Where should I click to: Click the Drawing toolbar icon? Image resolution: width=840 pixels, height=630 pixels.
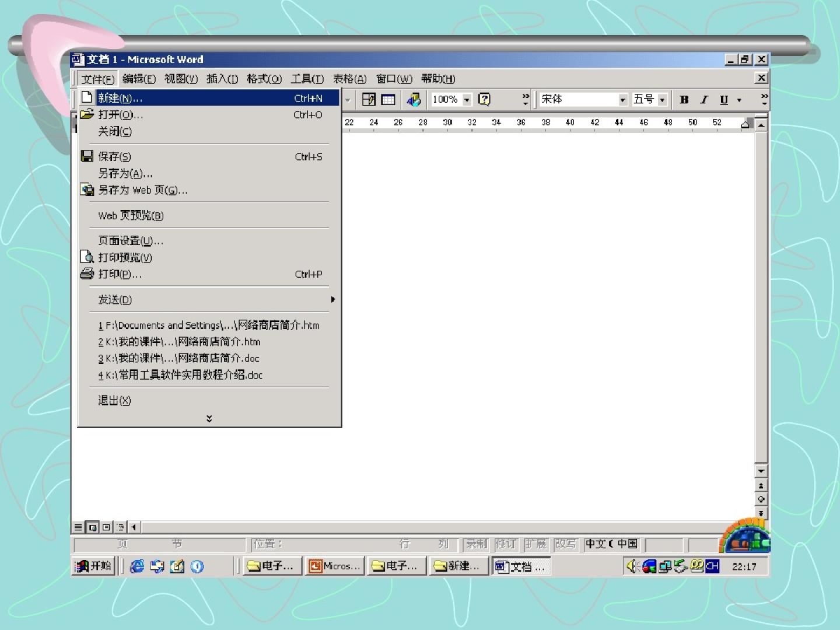[x=414, y=100]
